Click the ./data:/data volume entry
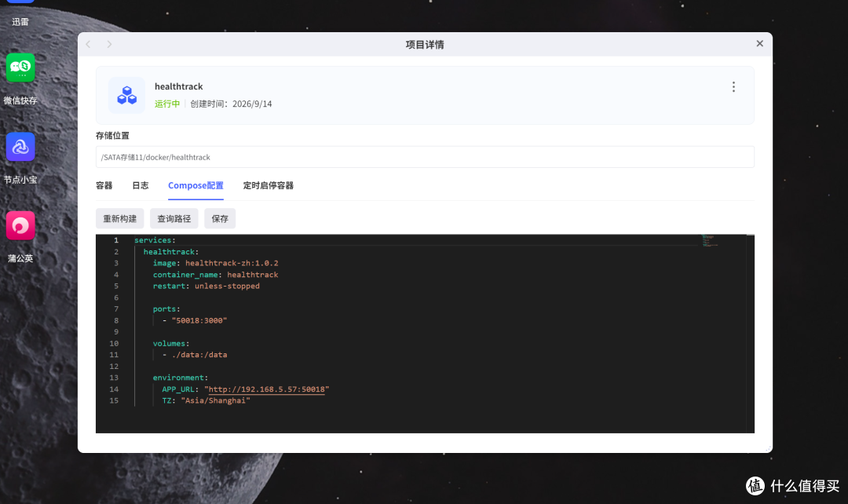Image resolution: width=848 pixels, height=504 pixels. click(199, 355)
